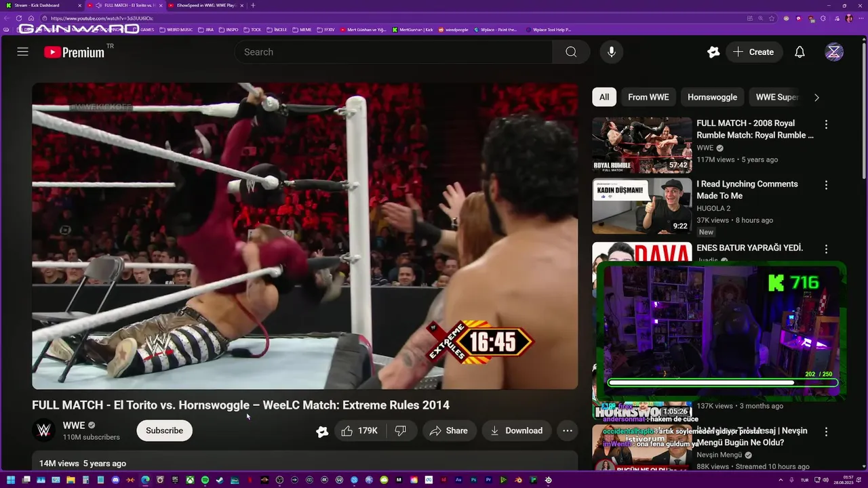
Task: Open MertGunhan Kick bookmark
Action: [x=412, y=30]
